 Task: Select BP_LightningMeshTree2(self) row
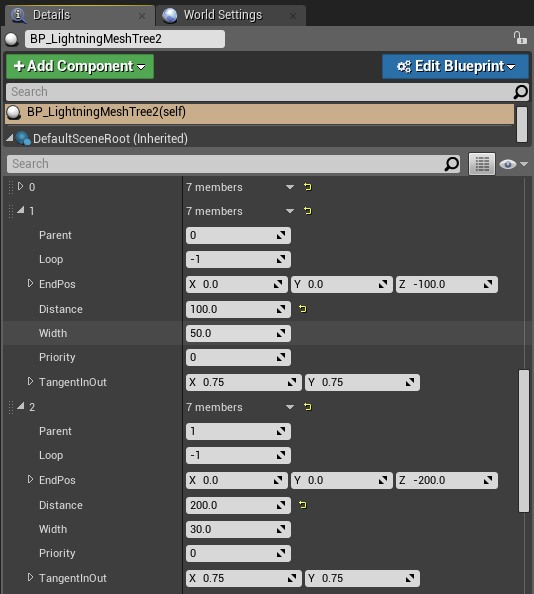click(x=259, y=113)
